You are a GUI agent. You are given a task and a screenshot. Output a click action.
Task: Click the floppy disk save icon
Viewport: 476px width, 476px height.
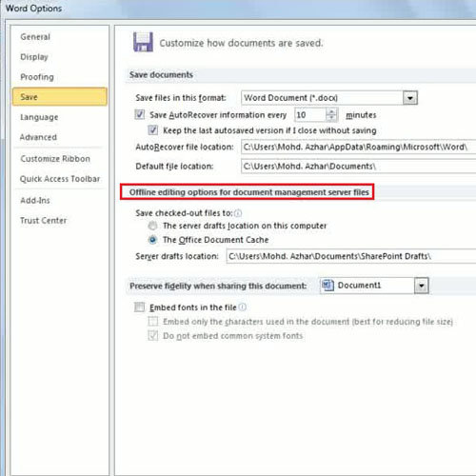[143, 42]
